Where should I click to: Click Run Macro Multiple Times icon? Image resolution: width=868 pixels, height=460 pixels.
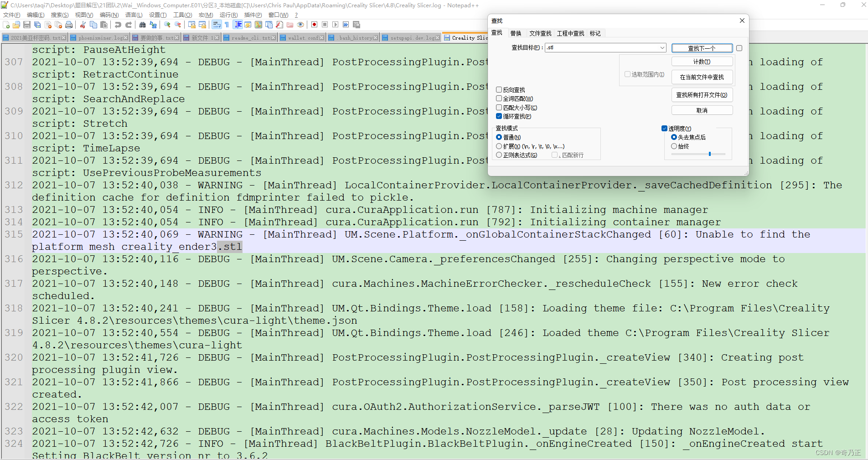tap(346, 25)
